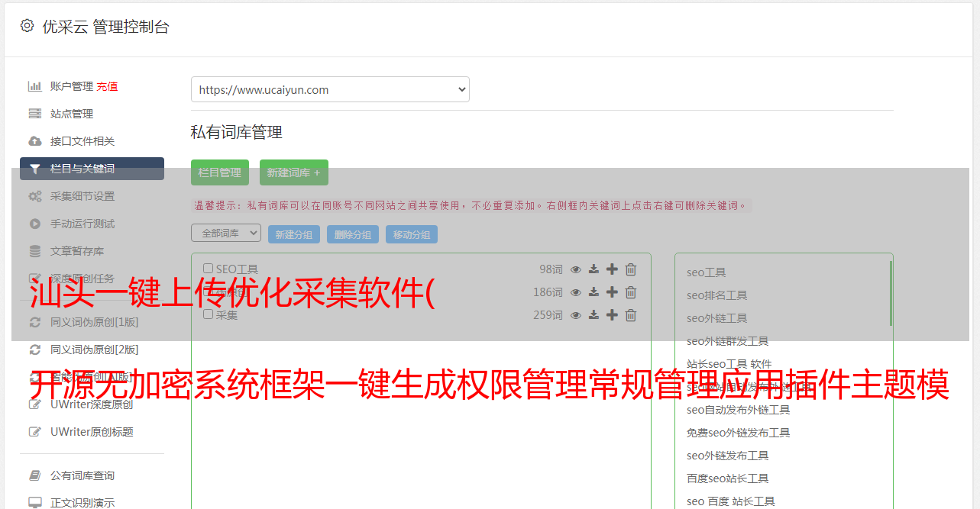This screenshot has height=509, width=980.
Task: Click the 98词 count
Action: 551,269
